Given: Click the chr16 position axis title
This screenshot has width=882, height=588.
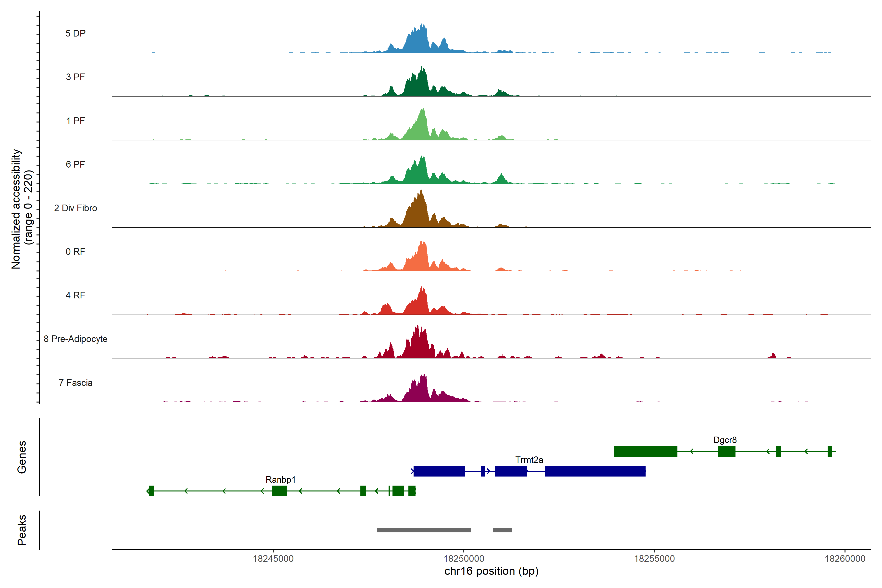Looking at the screenshot, I should coord(491,571).
